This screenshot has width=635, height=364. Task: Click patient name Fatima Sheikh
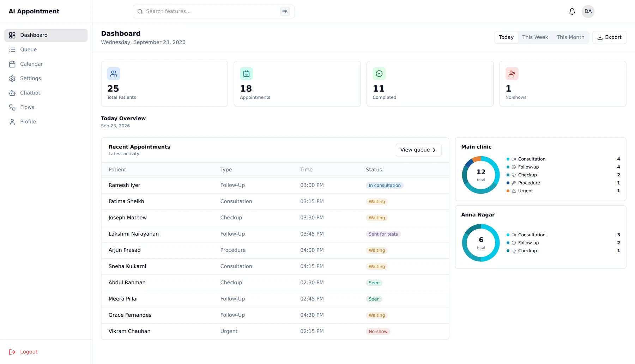(x=126, y=202)
